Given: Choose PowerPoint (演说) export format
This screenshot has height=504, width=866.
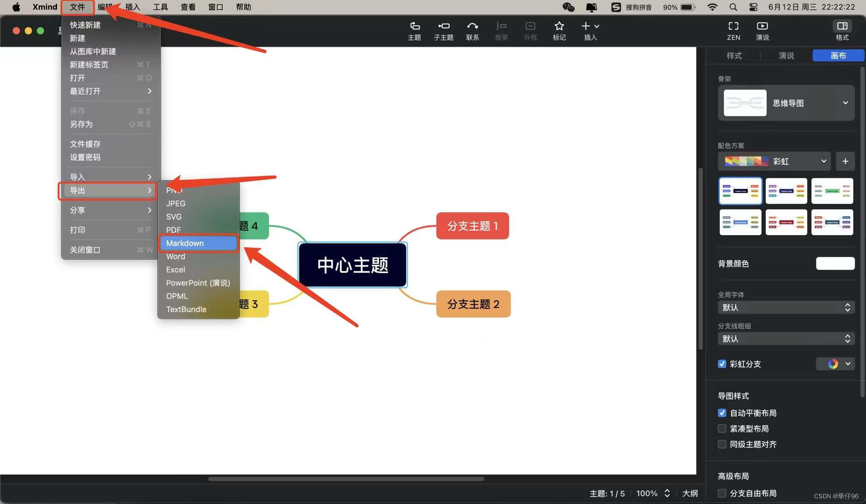Looking at the screenshot, I should (199, 283).
